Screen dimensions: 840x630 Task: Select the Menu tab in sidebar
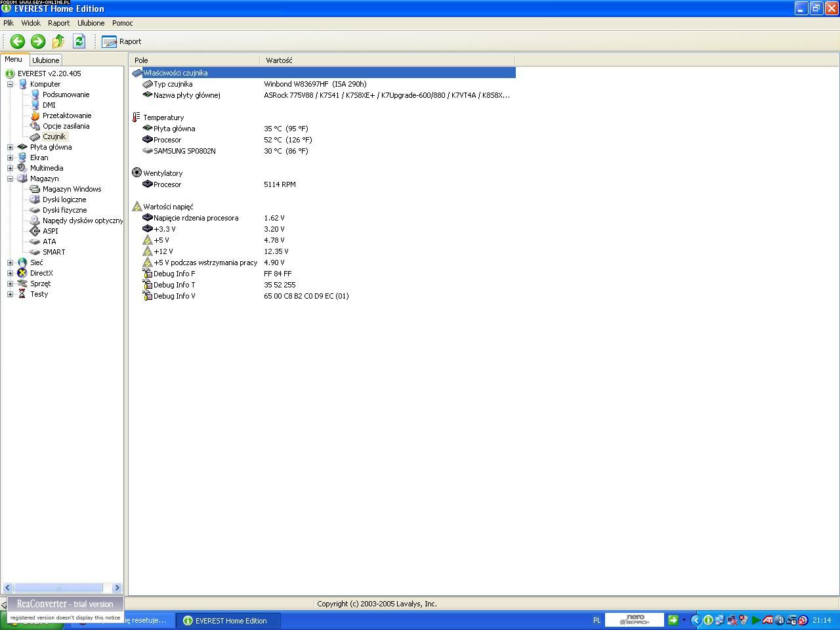pos(13,59)
